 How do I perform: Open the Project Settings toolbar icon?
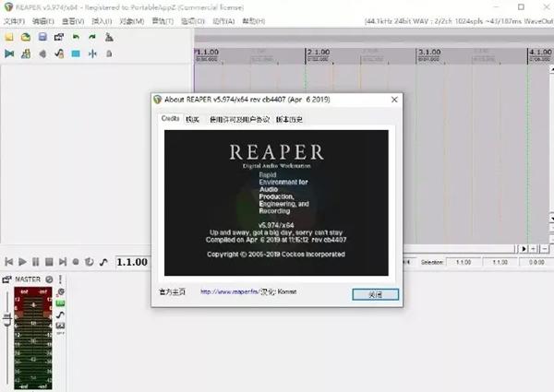59,37
